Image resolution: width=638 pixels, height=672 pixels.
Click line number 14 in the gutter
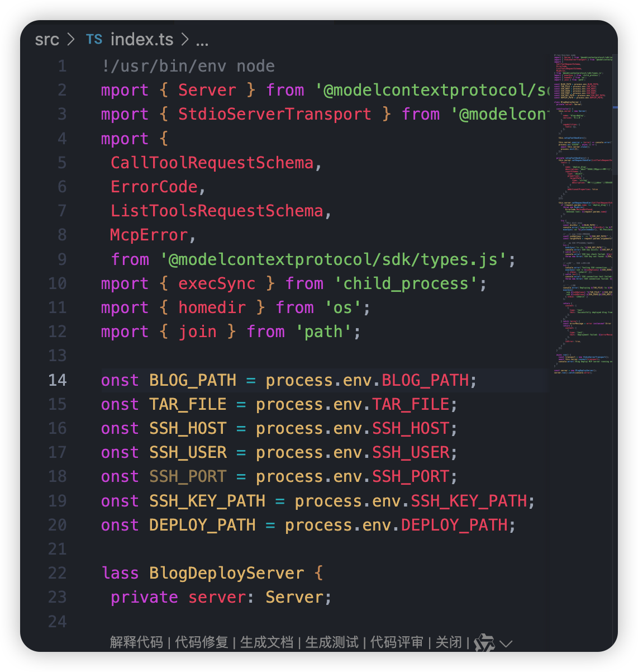click(x=58, y=380)
